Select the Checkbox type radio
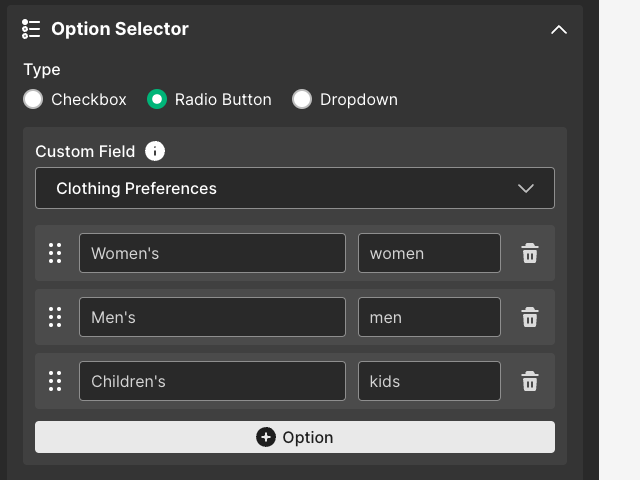Screen dimensions: 640x480 pos(34,99)
